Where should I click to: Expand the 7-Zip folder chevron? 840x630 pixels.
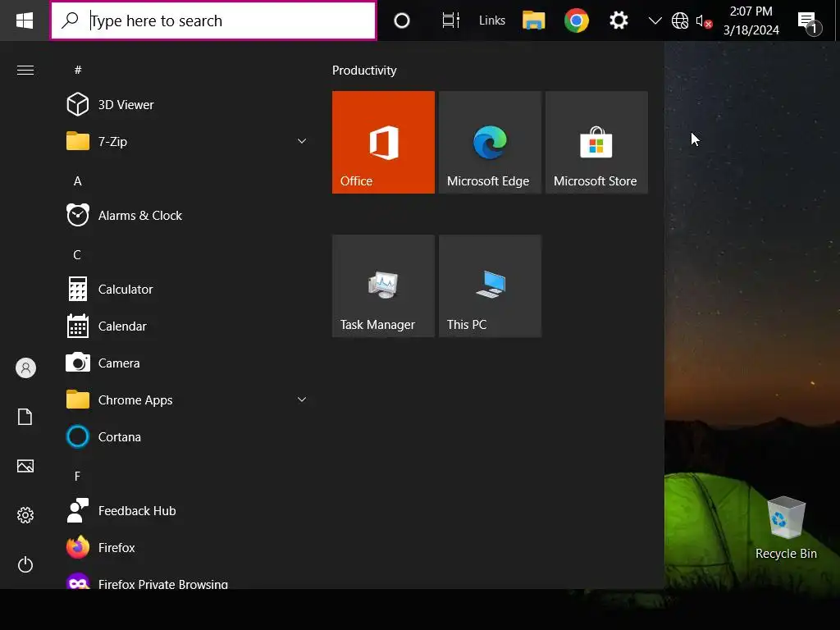302,141
